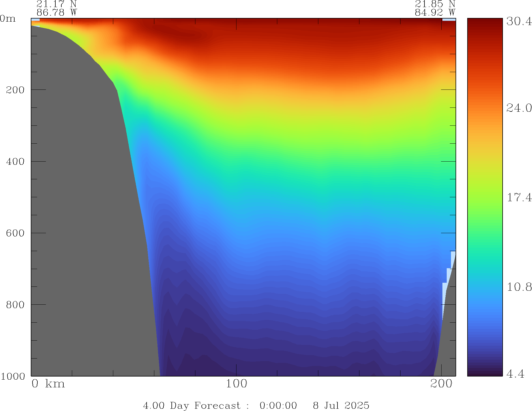Click the 0m depth axis label

click(8, 19)
